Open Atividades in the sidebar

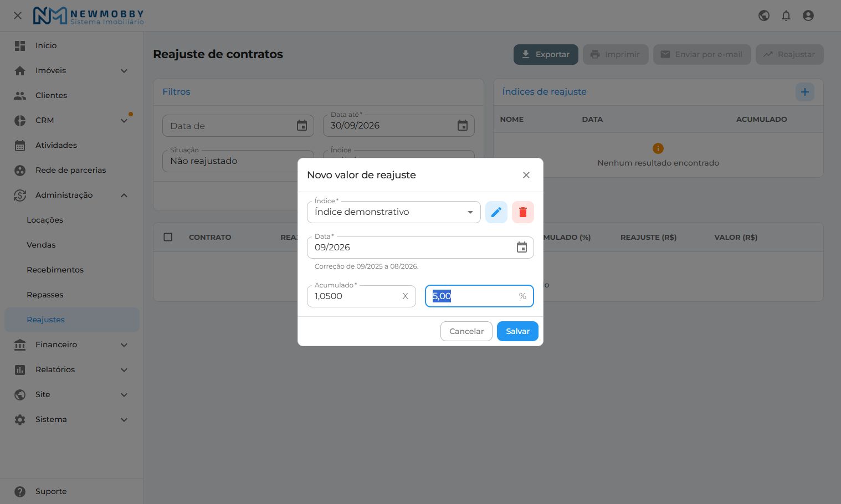pyautogui.click(x=72, y=145)
